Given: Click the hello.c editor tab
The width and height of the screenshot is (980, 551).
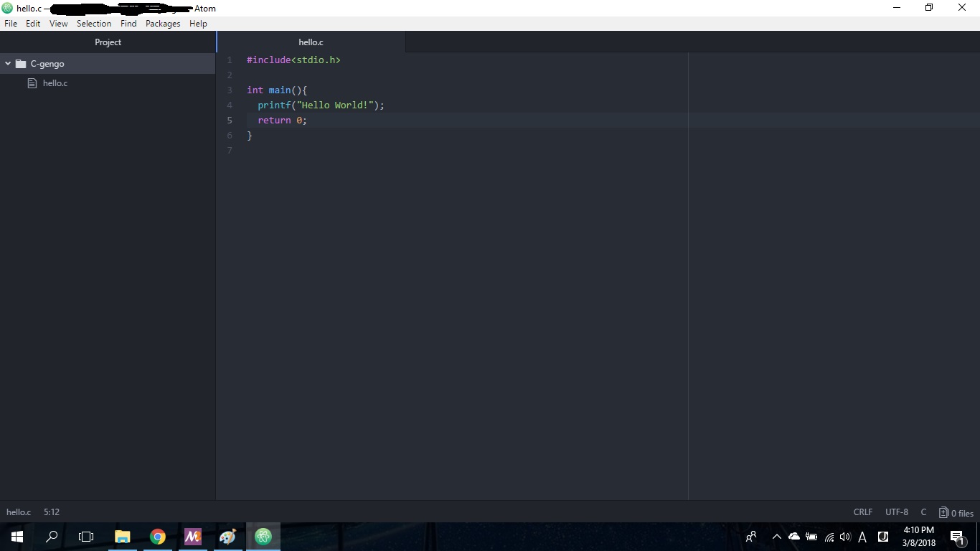Looking at the screenshot, I should point(311,42).
